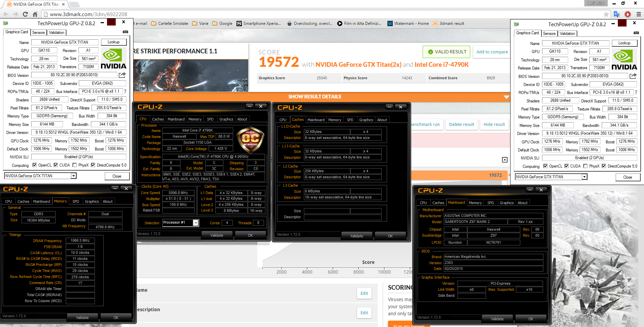Click Lookup button in right GPU-Z
This screenshot has width=644, height=327.
pyautogui.click(x=624, y=43)
